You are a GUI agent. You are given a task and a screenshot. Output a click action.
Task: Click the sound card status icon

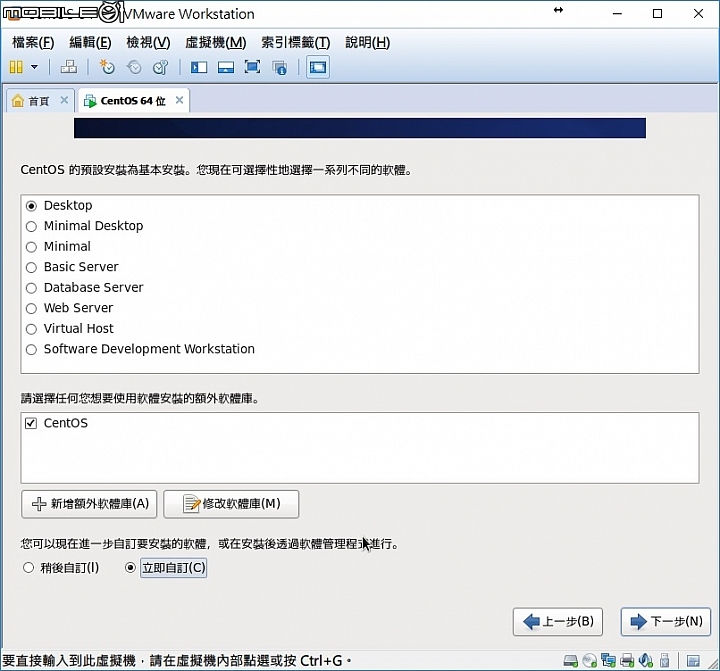[x=646, y=661]
